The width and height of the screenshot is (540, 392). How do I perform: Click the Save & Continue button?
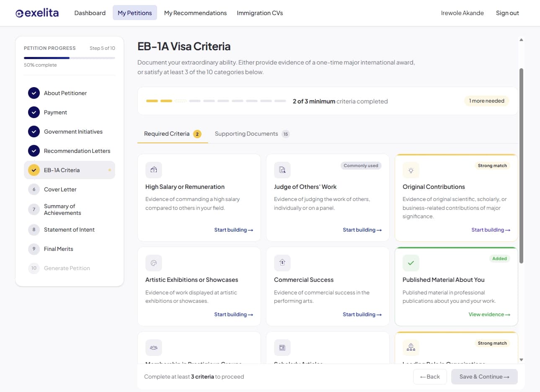484,377
